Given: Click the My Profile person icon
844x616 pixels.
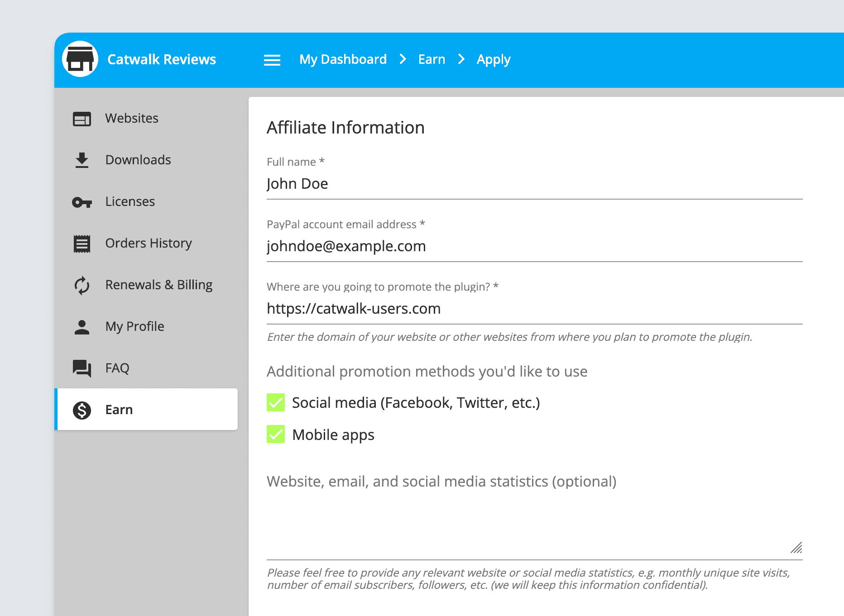Looking at the screenshot, I should click(82, 327).
